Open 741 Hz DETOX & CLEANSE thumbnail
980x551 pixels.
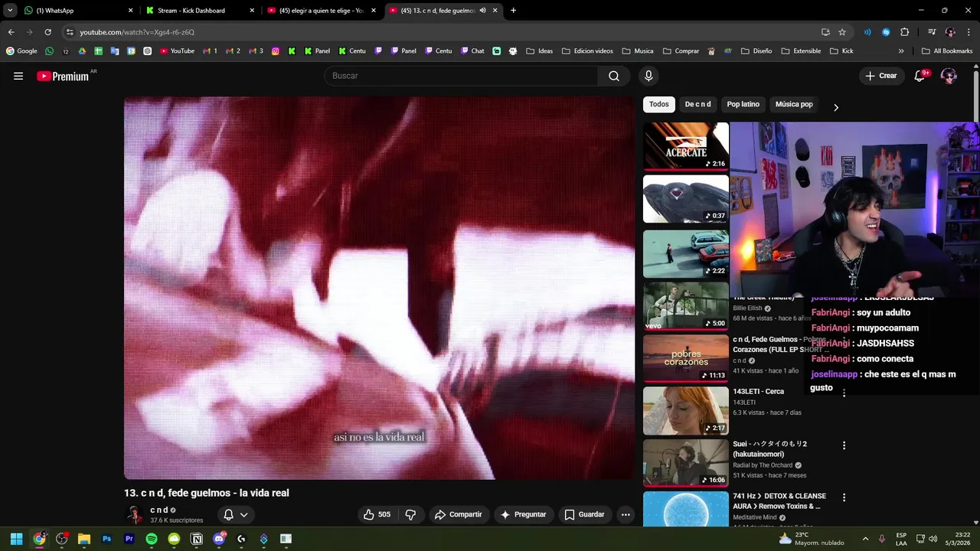(x=686, y=509)
